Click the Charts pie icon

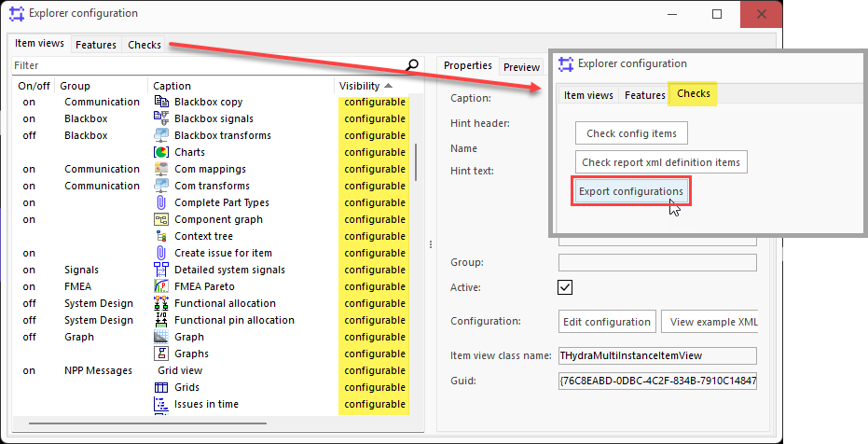161,152
